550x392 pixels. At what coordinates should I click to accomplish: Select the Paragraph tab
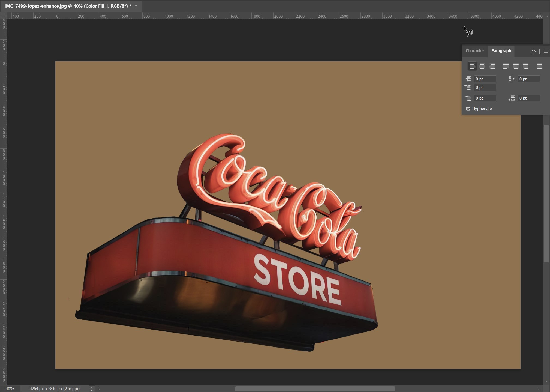501,51
